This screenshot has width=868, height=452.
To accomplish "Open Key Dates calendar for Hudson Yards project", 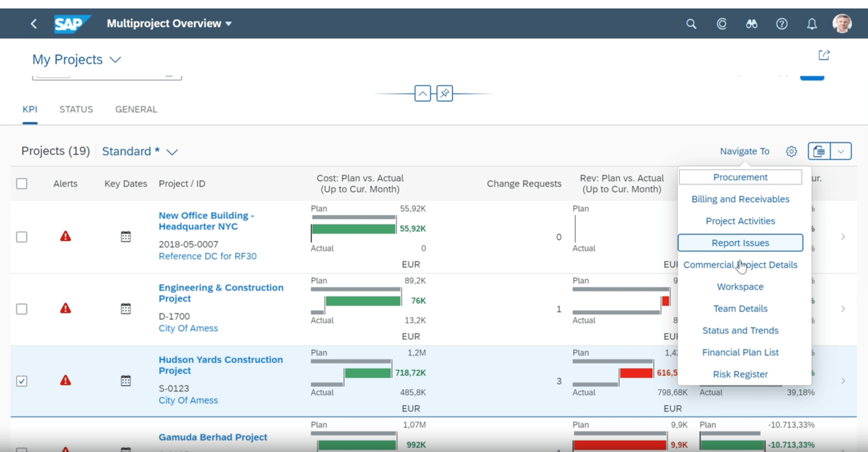I will 126,380.
